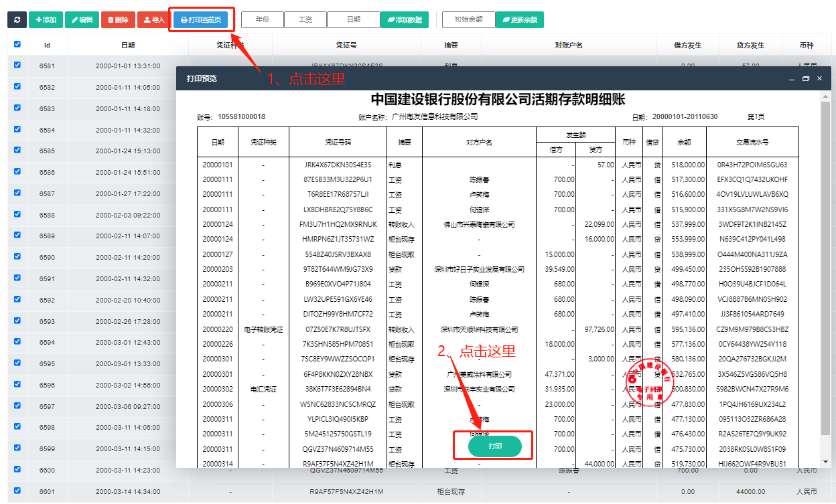Click the 对账户名 column header
The image size is (836, 504).
(x=569, y=46)
